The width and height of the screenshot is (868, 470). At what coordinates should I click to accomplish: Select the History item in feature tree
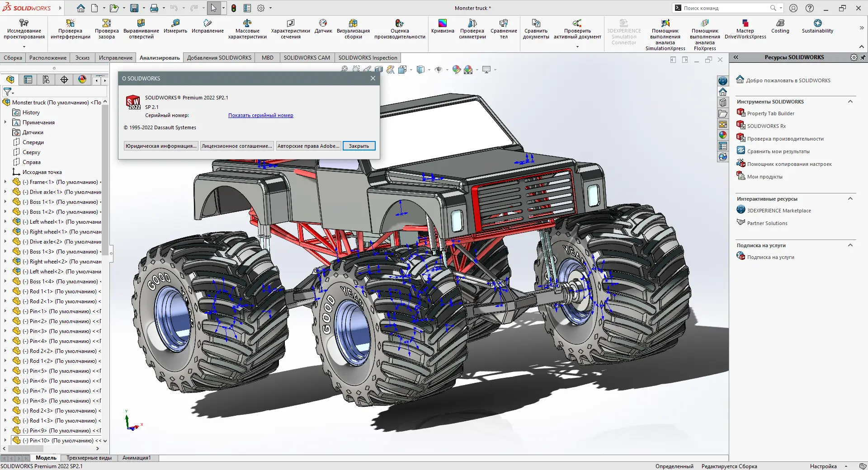[31, 113]
